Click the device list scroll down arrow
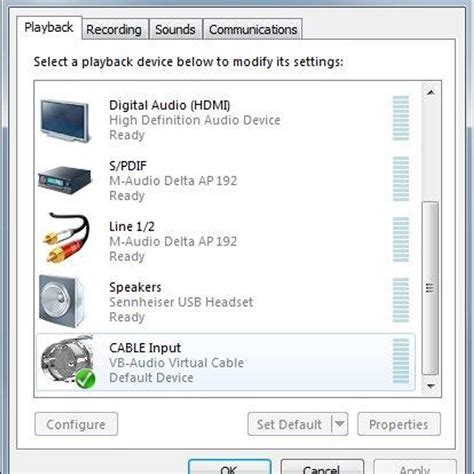 pyautogui.click(x=431, y=386)
